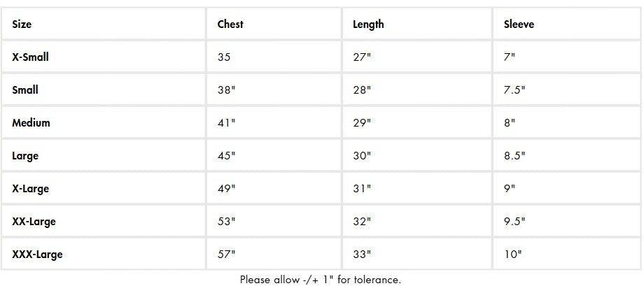Viewport: 644px width, 286px height.
Task: Select the Medium size row label
Action: click(31, 123)
